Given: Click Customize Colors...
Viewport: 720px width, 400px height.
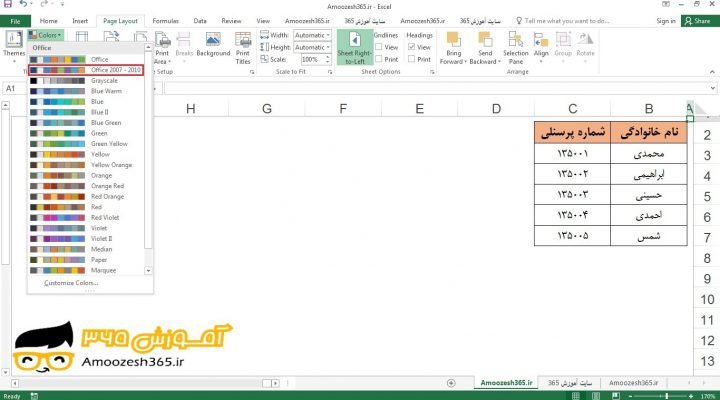Looking at the screenshot, I should tap(71, 283).
